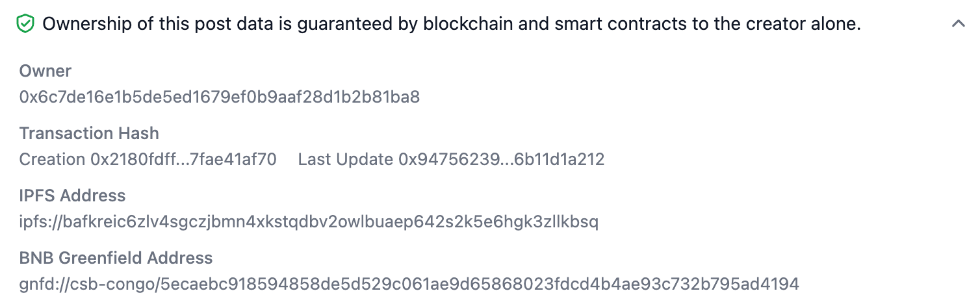The image size is (980, 304).
Task: Open the gnfd://csb-congo storage address link
Action: 409,284
